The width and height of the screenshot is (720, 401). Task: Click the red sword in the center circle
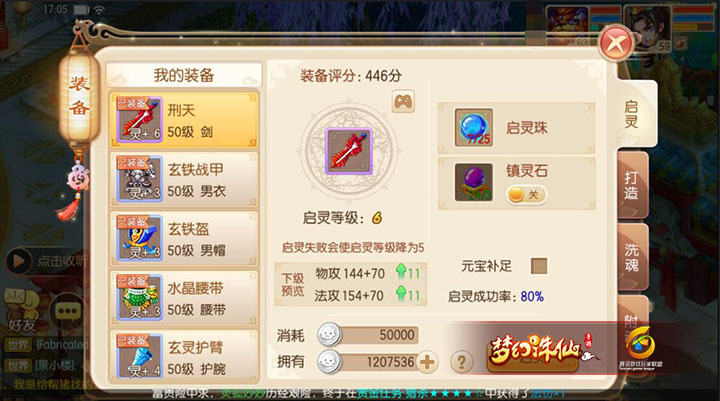pos(349,151)
